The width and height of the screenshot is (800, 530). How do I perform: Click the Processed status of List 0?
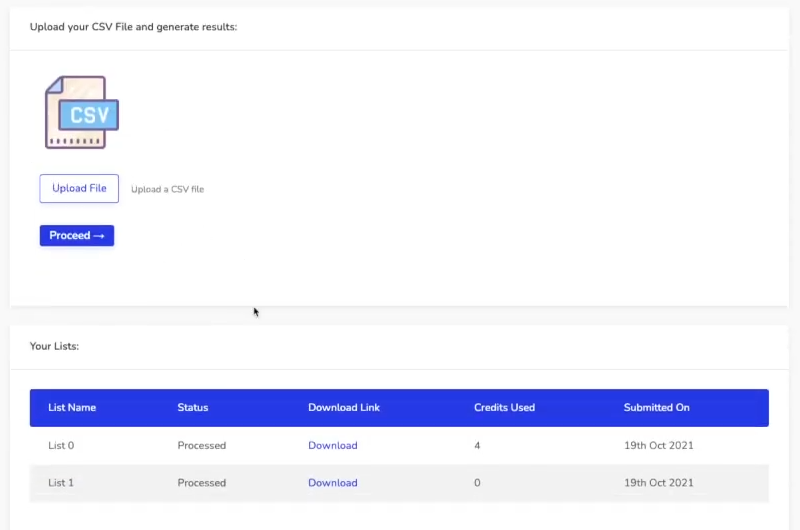coord(202,445)
